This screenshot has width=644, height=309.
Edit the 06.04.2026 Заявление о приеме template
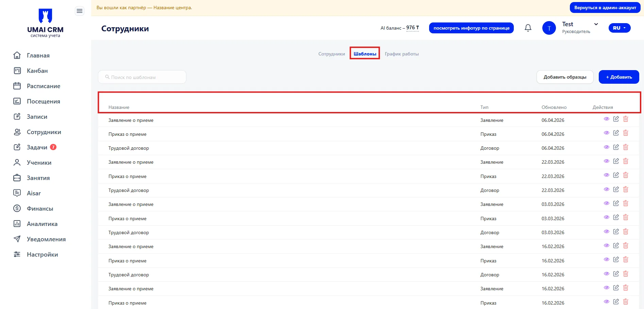pyautogui.click(x=616, y=119)
